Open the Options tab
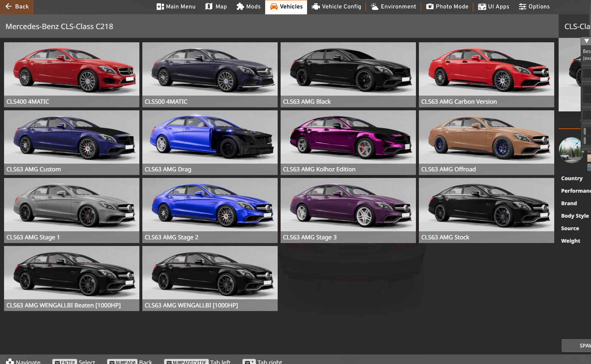This screenshot has width=591, height=364. 534,7
